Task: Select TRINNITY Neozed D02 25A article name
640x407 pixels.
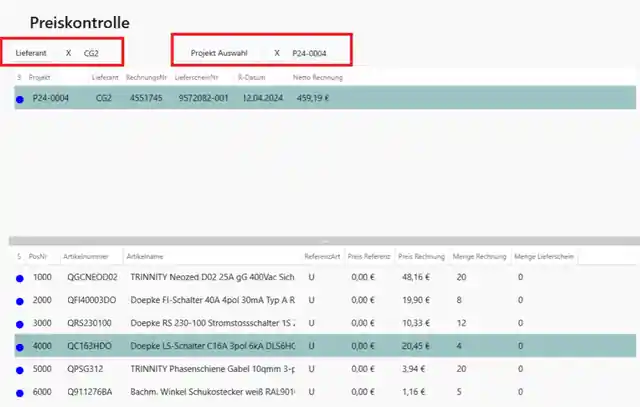Action: (x=212, y=277)
